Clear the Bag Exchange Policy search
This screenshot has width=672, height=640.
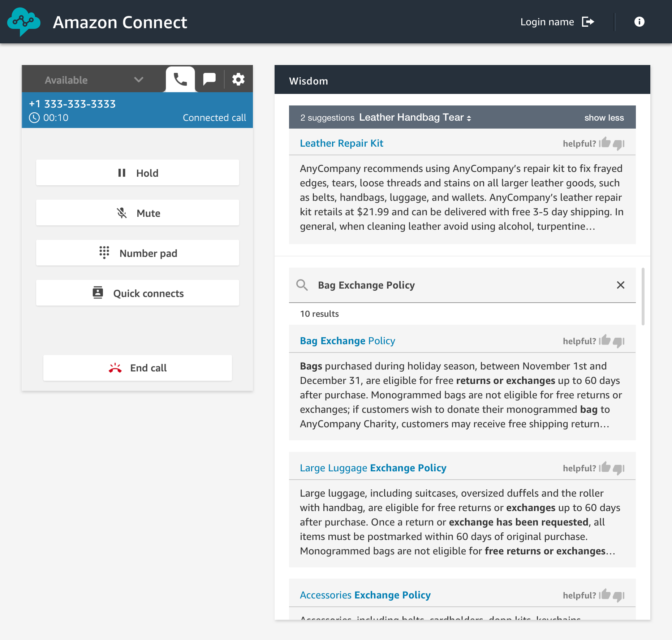pos(620,285)
